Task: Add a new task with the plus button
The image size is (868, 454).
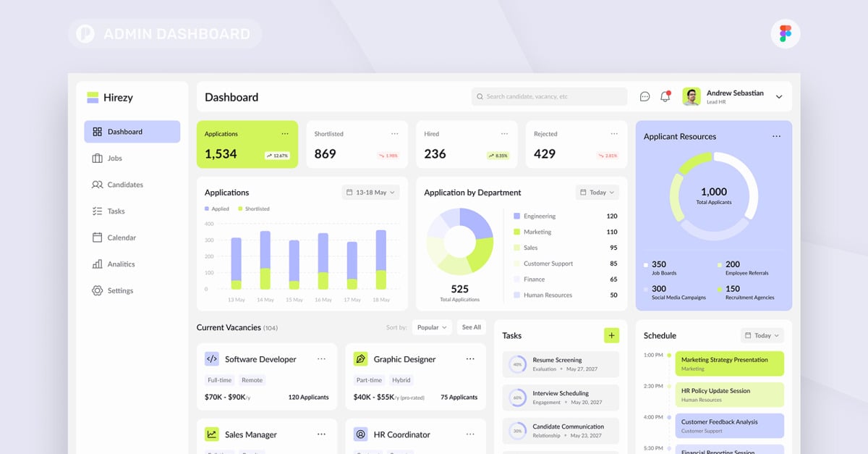Action: pos(611,335)
